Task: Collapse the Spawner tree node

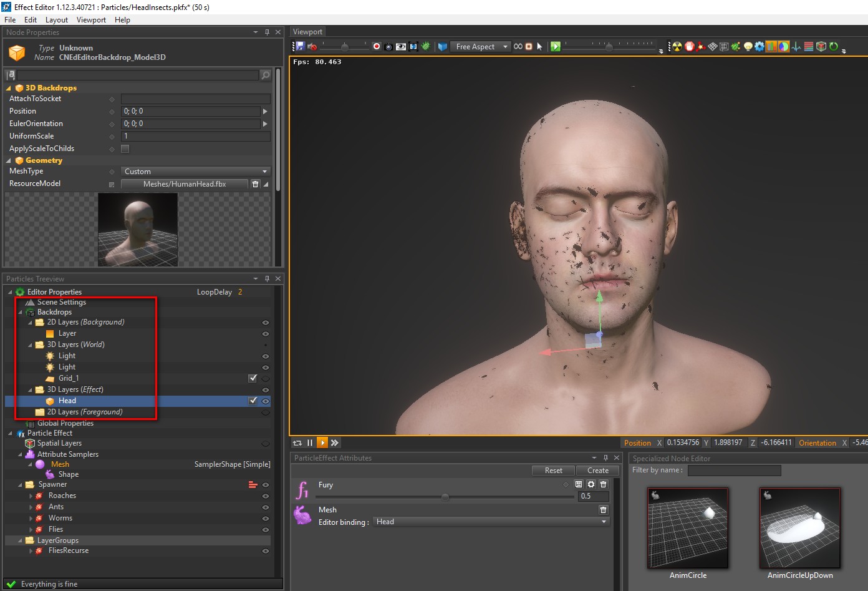Action: [x=20, y=485]
